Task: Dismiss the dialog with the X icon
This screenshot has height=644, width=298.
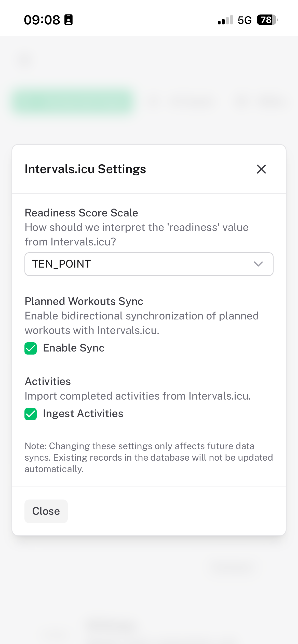Action: (261, 169)
